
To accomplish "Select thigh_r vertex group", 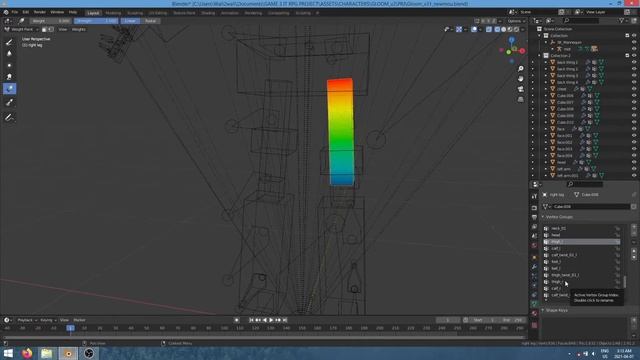I will [x=581, y=282].
